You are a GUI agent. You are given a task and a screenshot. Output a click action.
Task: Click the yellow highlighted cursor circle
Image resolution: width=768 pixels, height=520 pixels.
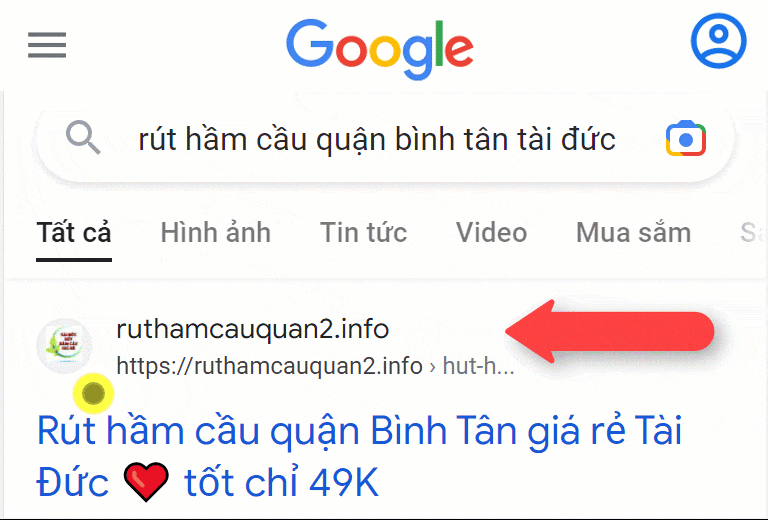tap(93, 393)
